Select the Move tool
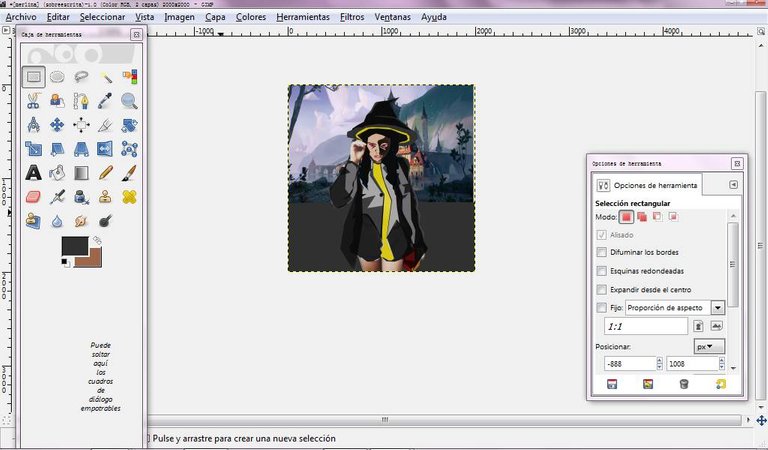This screenshot has width=768, height=450. 57,125
